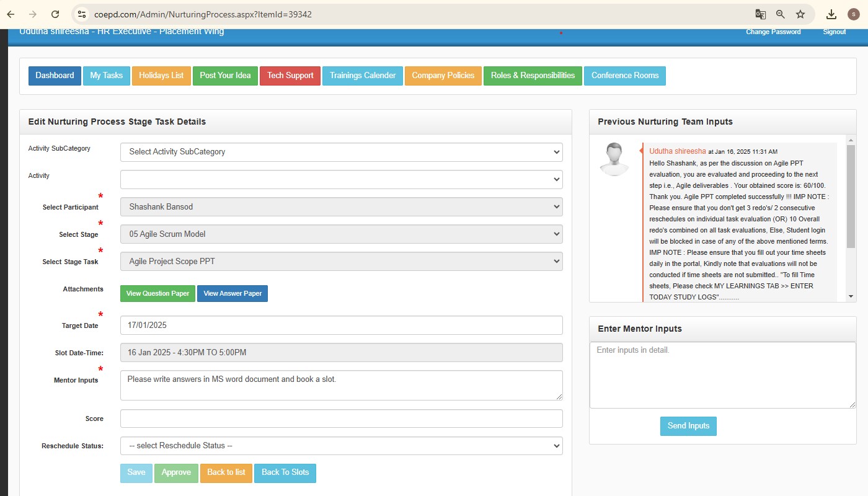Viewport: 868px width, 496px height.
Task: Click the Approve button
Action: tap(176, 472)
